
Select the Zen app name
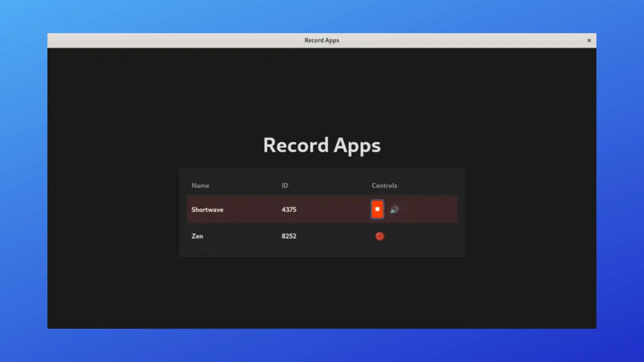tap(197, 236)
